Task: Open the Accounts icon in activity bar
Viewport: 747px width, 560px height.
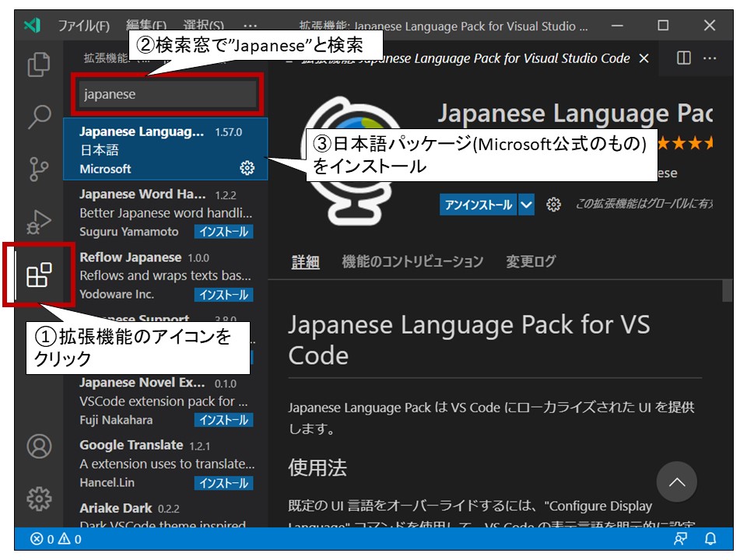Action: point(39,446)
